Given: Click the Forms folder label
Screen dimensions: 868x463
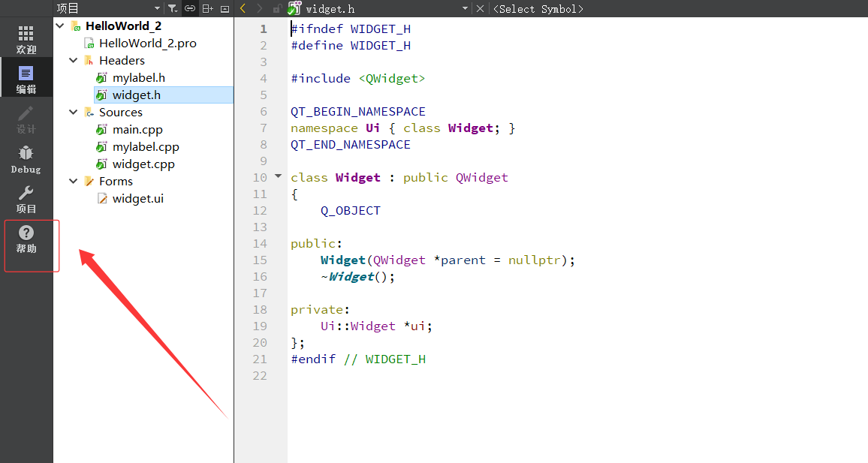Looking at the screenshot, I should point(116,181).
